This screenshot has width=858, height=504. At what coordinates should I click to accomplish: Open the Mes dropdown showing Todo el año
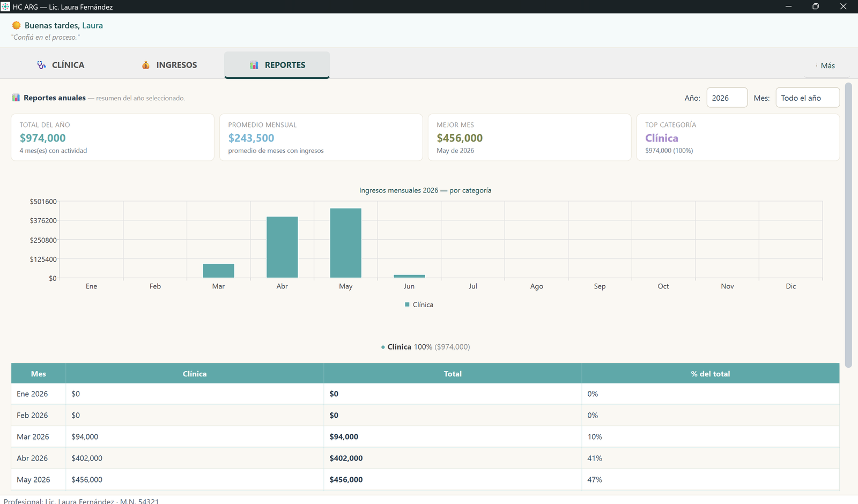click(808, 98)
